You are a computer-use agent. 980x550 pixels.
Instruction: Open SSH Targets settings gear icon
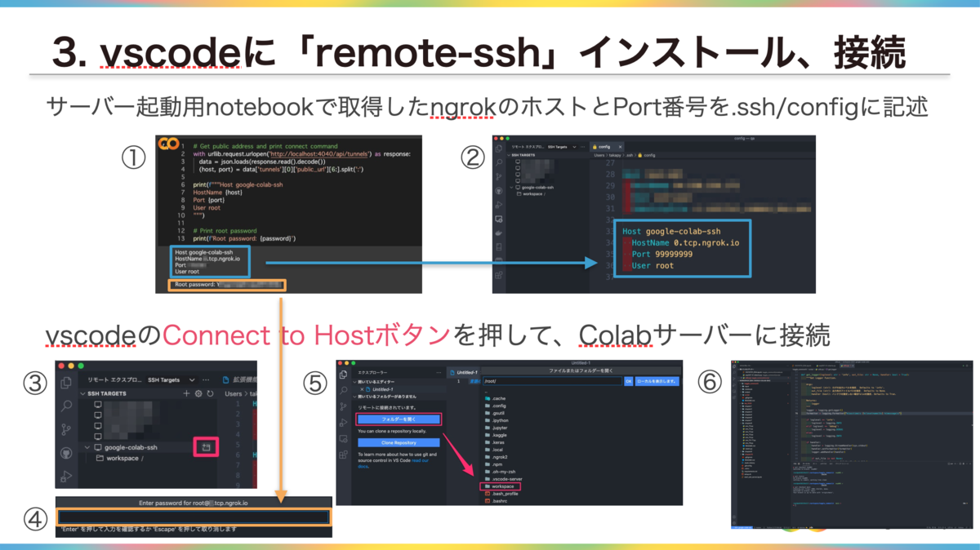tap(198, 393)
